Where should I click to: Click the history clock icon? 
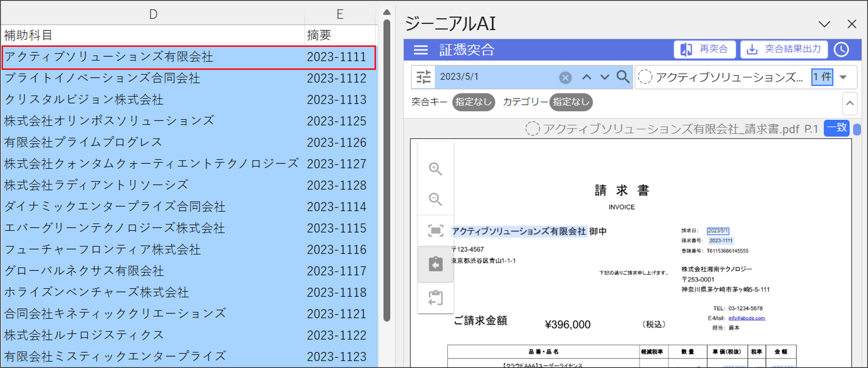click(841, 50)
